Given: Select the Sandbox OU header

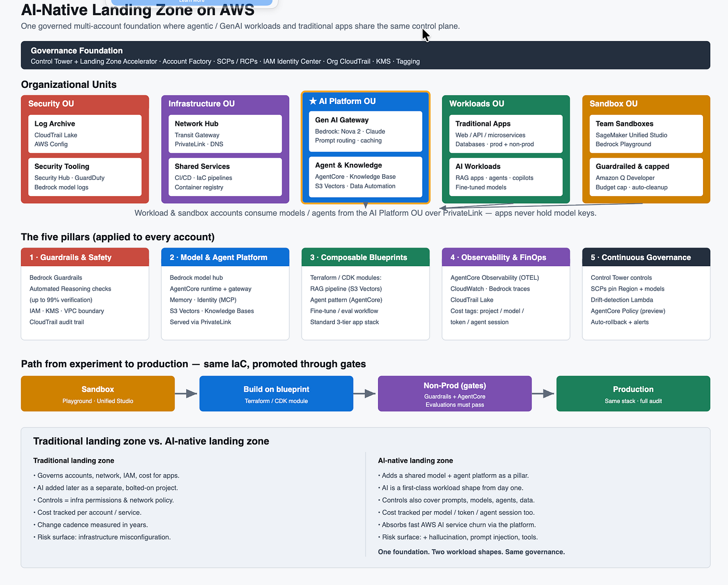Looking at the screenshot, I should click(x=613, y=103).
